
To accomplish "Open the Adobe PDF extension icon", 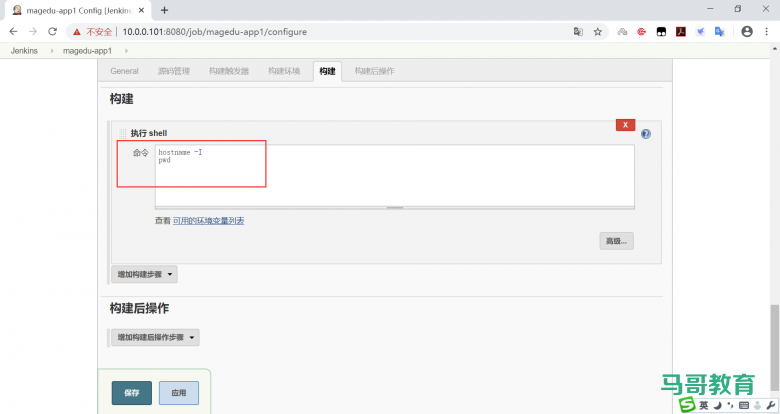I will (681, 32).
